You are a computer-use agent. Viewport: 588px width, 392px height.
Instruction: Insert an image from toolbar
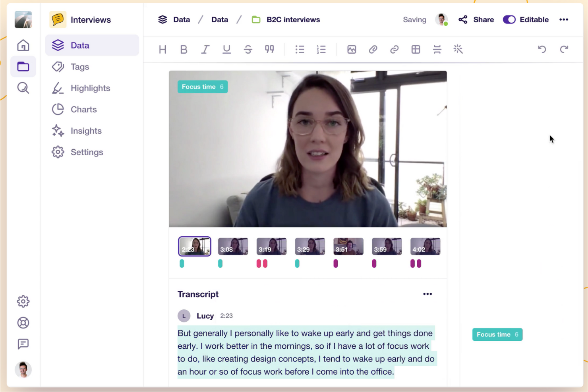pyautogui.click(x=352, y=49)
